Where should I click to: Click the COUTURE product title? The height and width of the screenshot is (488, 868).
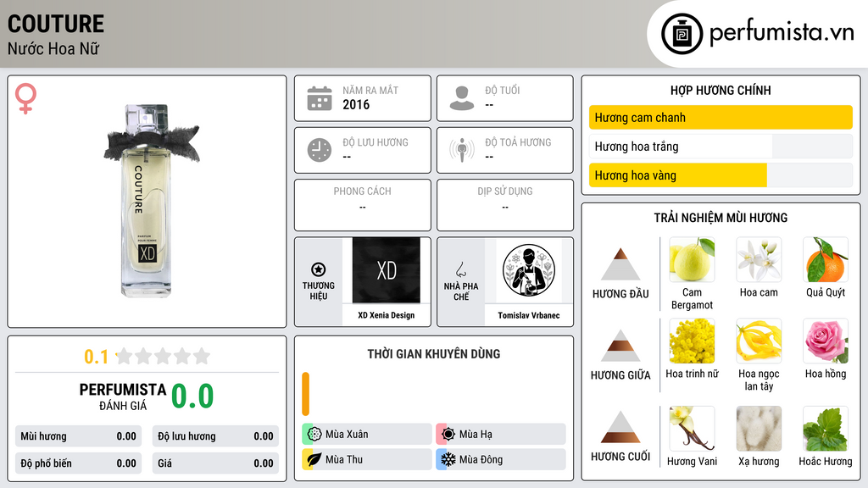pos(56,24)
